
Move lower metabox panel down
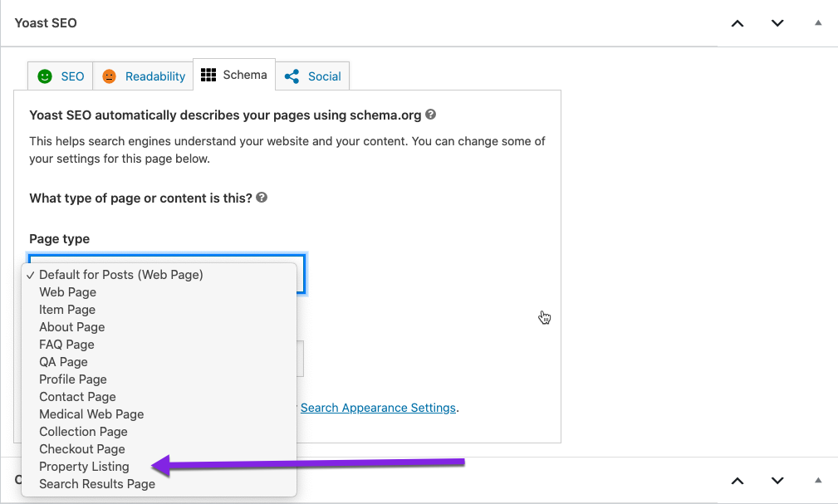[777, 480]
